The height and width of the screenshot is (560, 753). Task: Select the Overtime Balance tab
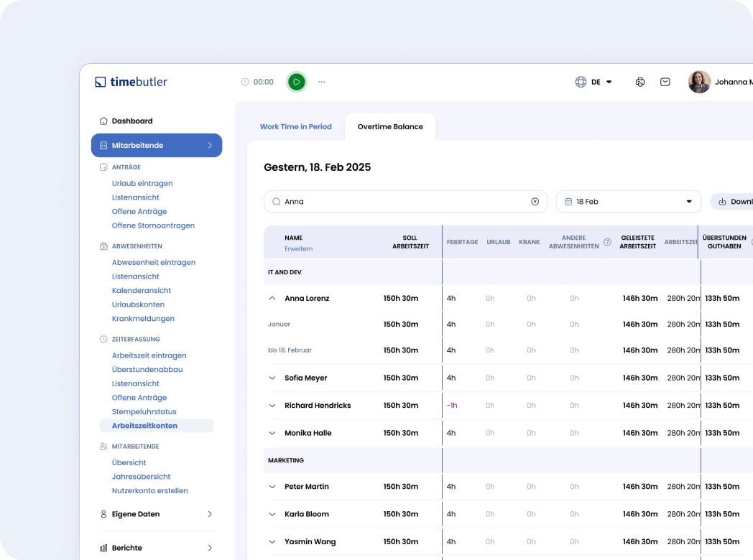[x=390, y=126]
